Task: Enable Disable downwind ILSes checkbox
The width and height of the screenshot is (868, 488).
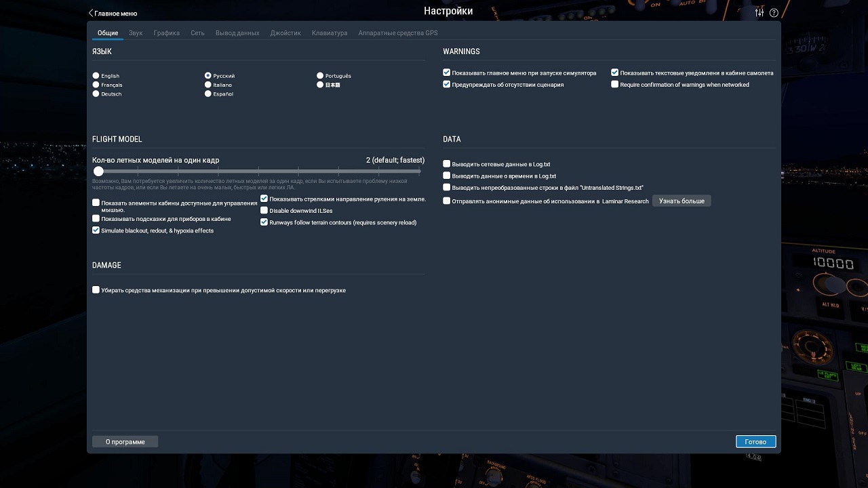Action: (x=264, y=211)
